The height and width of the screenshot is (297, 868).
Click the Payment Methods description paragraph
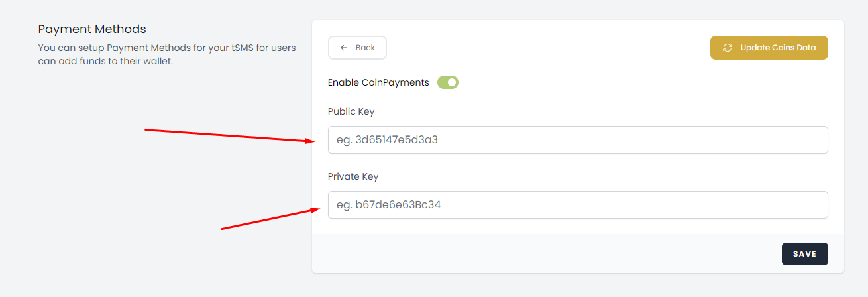pos(167,55)
